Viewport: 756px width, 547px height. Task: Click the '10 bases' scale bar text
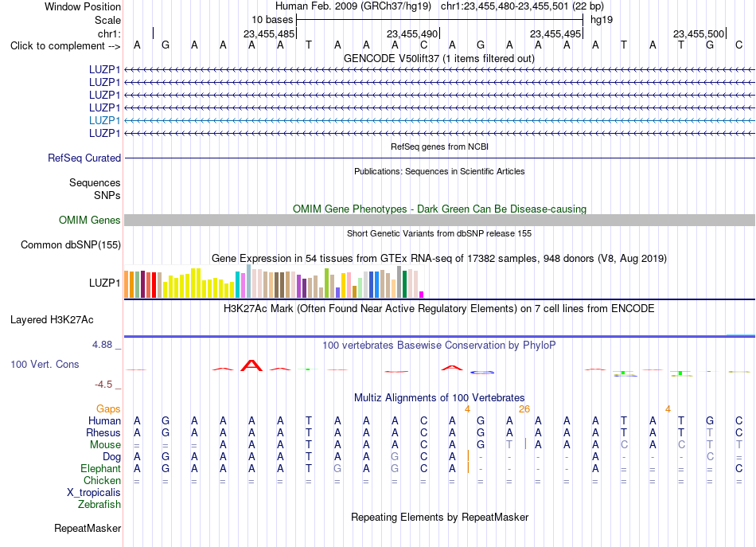pyautogui.click(x=272, y=20)
